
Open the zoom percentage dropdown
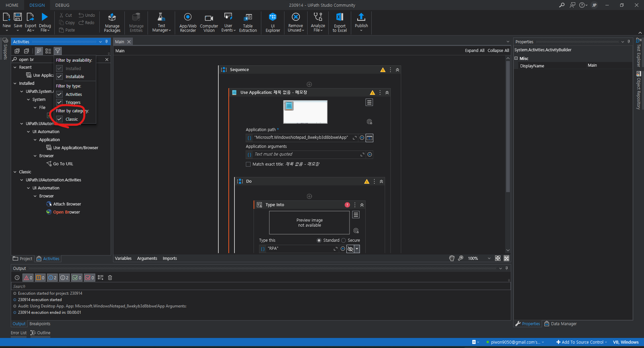click(489, 258)
